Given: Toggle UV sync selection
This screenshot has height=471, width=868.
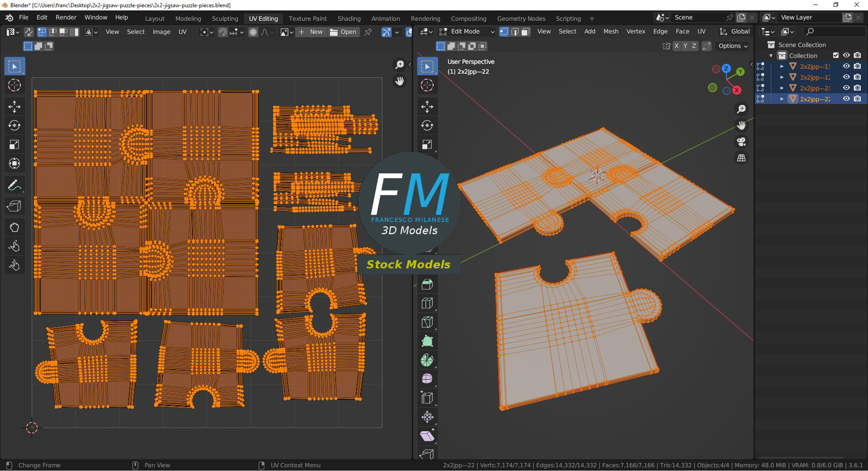Looking at the screenshot, I should coord(28,32).
